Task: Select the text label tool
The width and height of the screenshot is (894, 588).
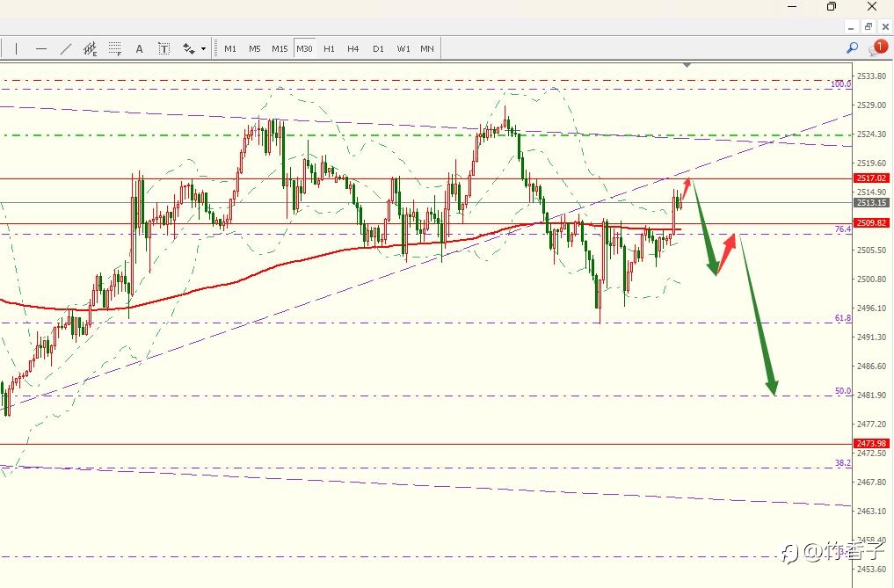Action: click(164, 49)
